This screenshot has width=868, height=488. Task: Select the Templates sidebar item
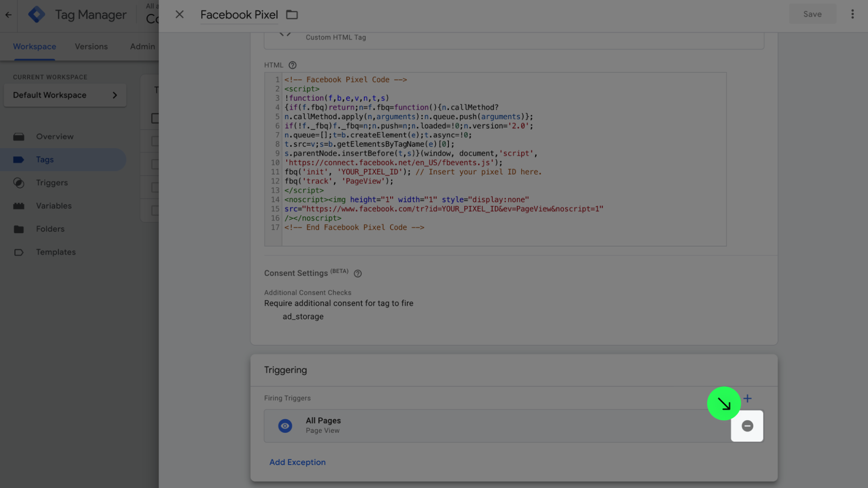(x=56, y=252)
